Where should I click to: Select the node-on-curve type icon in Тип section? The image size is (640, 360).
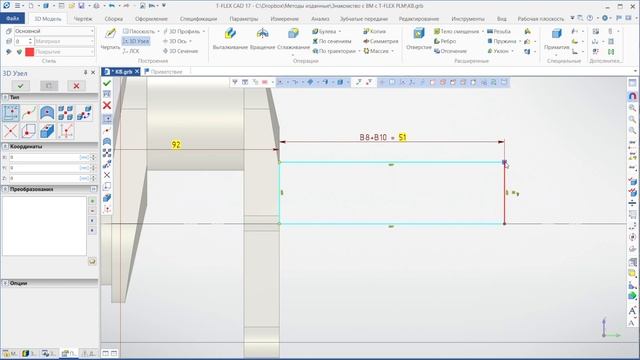click(29, 113)
